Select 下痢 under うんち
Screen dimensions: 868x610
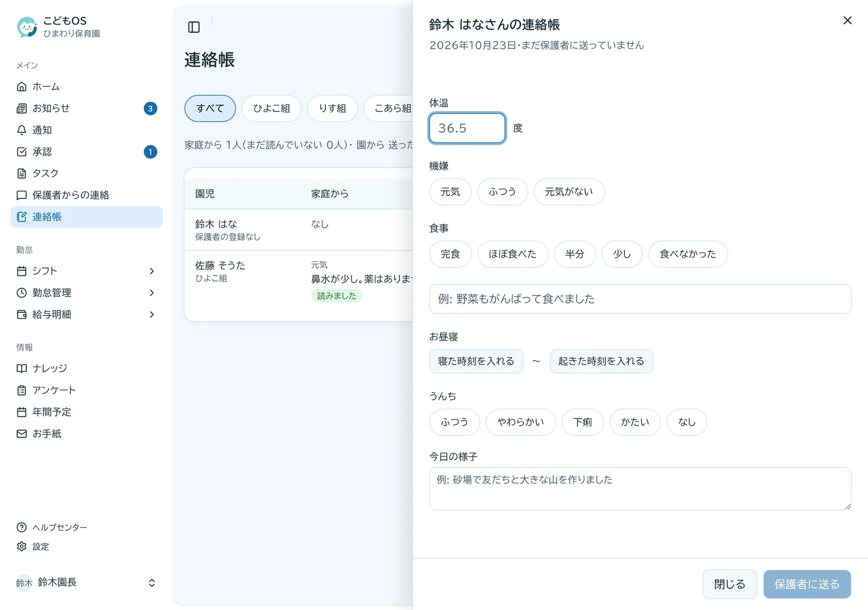click(x=583, y=422)
